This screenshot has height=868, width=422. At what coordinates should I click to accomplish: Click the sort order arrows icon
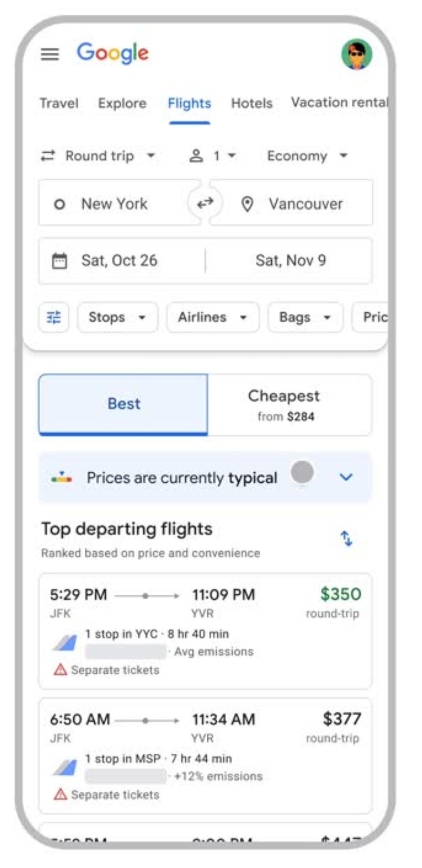346,538
